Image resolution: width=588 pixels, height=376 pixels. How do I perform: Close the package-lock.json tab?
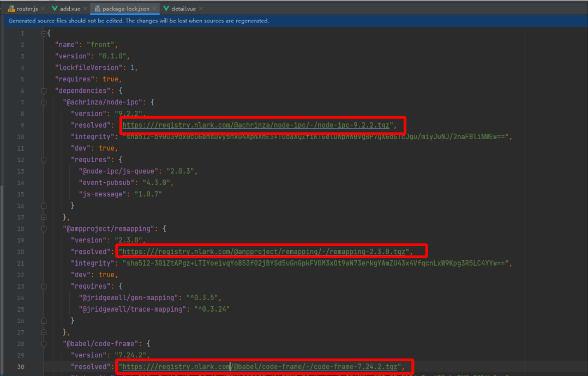[154, 9]
